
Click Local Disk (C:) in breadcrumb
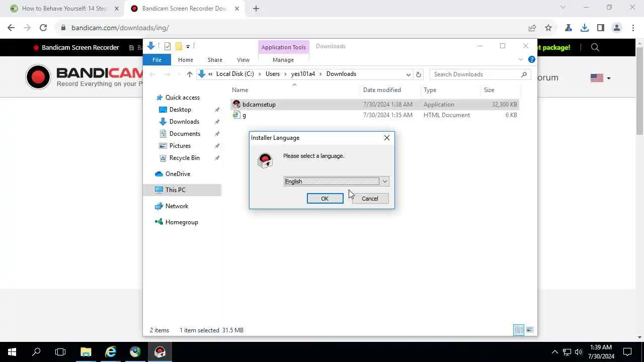(x=235, y=74)
